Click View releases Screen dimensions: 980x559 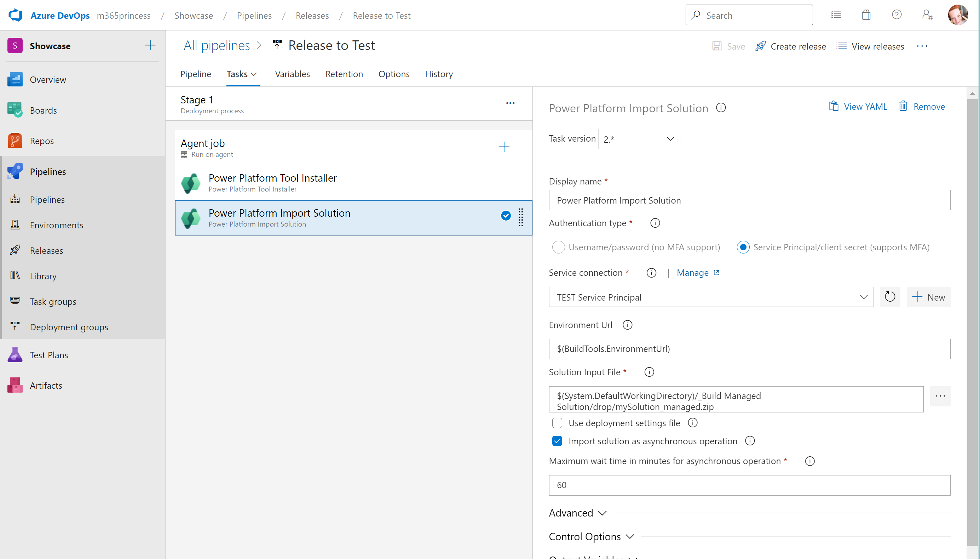coord(870,46)
